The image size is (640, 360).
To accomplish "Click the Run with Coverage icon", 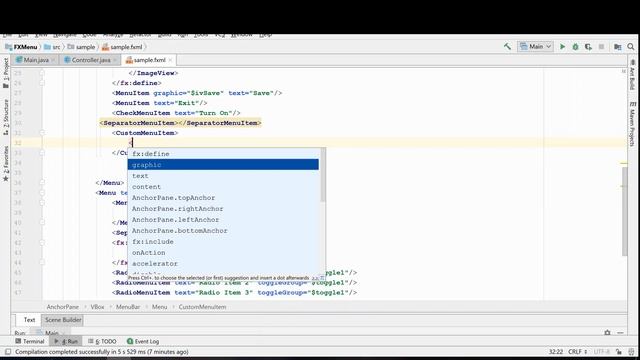I will tap(588, 47).
